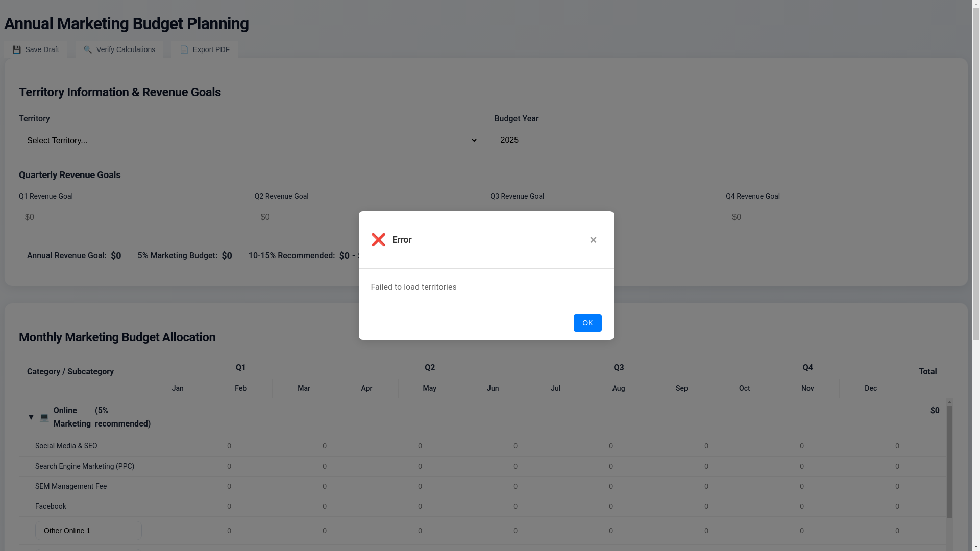980x551 pixels.
Task: Click the '5% Marketing Budget:' label
Action: 178,256
